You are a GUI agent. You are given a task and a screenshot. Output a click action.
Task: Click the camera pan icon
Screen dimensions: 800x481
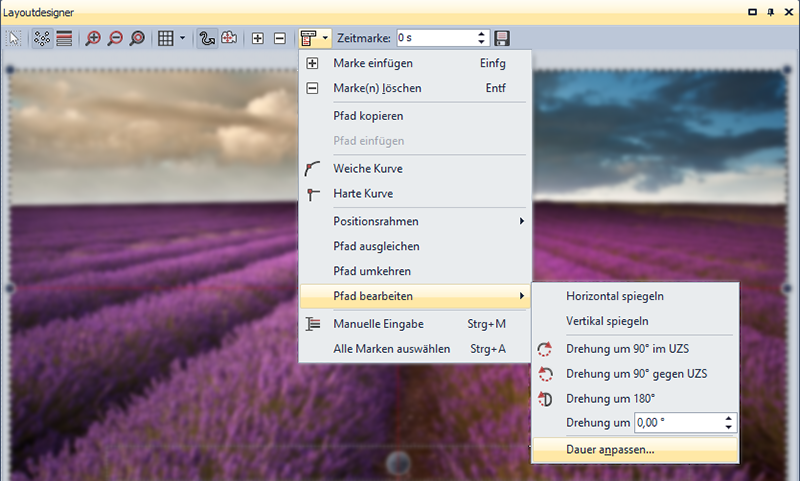[229, 38]
